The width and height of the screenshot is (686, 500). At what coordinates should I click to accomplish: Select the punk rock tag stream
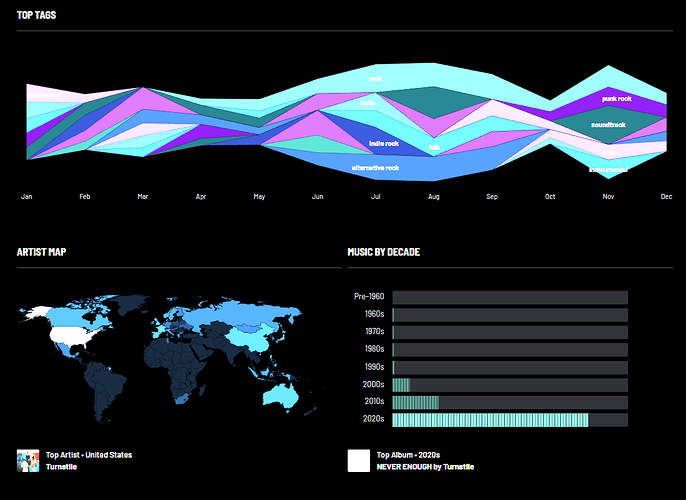pyautogui.click(x=616, y=99)
